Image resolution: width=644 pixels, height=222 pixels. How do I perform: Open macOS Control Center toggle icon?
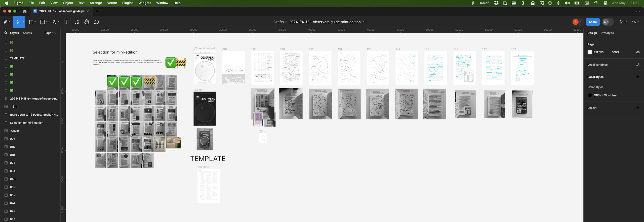tap(605, 3)
